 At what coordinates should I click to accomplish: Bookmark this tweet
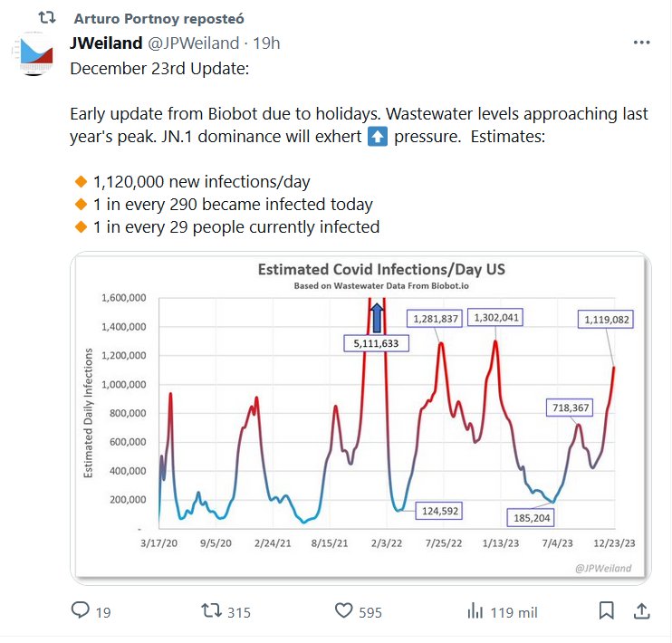pos(606,611)
